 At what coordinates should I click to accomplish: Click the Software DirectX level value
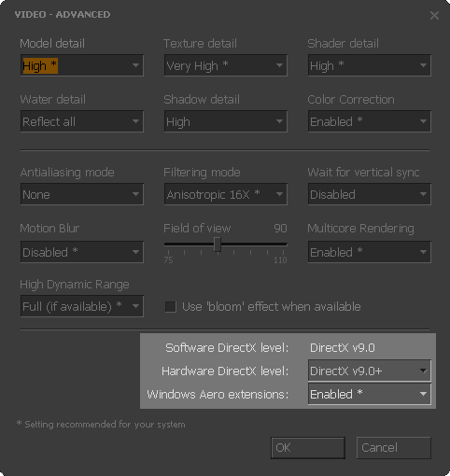pyautogui.click(x=343, y=347)
